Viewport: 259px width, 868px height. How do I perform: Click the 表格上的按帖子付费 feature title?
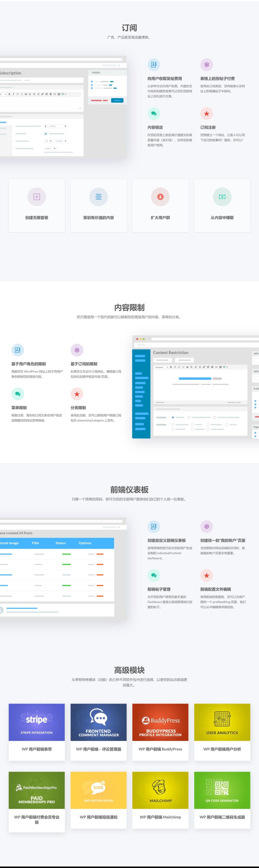pos(217,78)
